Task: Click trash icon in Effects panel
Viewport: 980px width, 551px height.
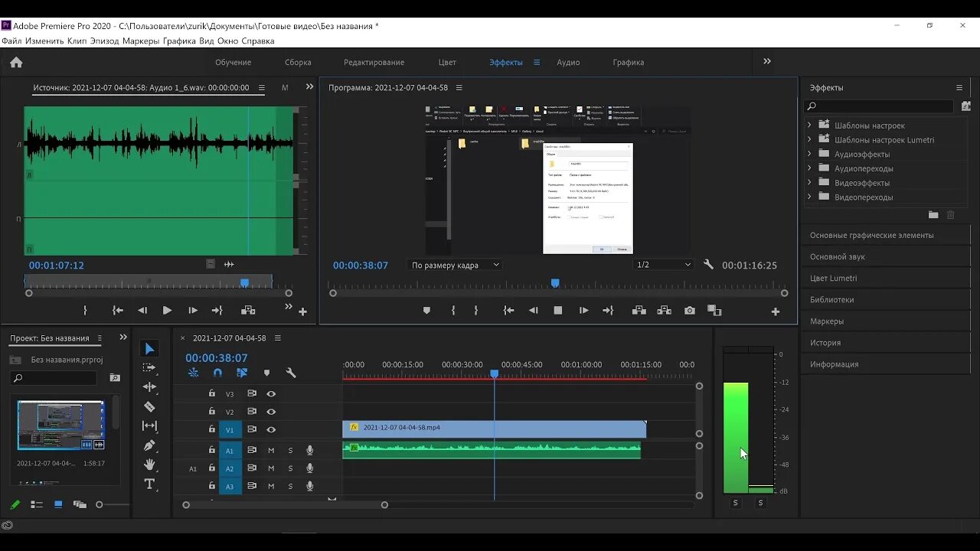Action: click(951, 215)
